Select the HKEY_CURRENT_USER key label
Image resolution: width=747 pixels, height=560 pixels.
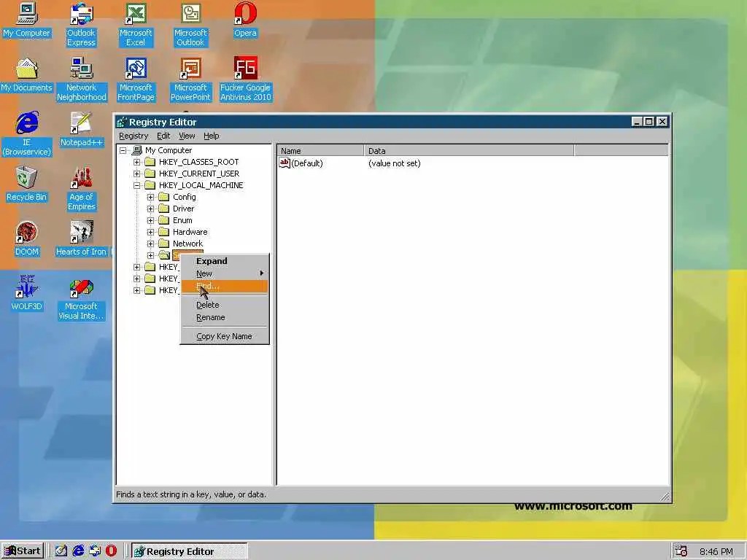pyautogui.click(x=199, y=174)
